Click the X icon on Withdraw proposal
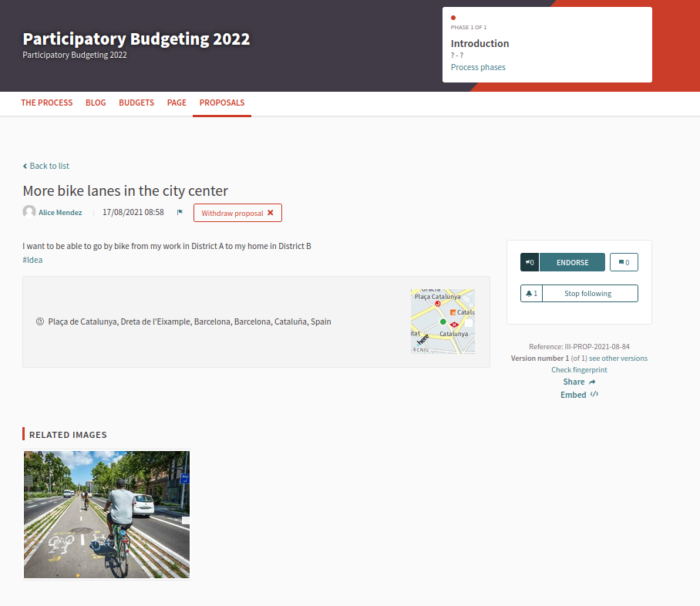Viewport: 700px width, 606px height. tap(270, 213)
